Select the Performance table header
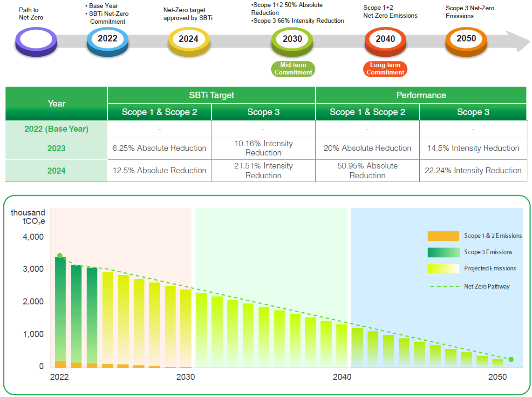532x397 pixels. (x=421, y=95)
